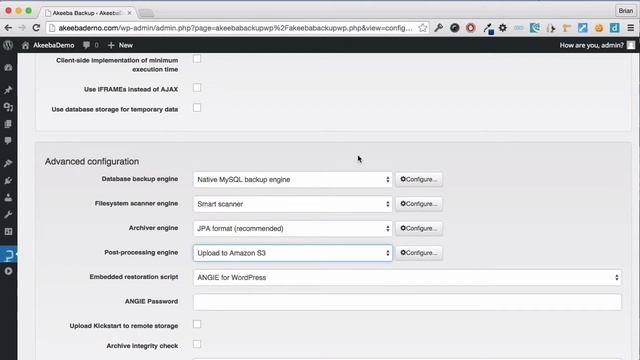The height and width of the screenshot is (360, 640).
Task: Click the WordPress logo in admin bar
Action: click(8, 45)
